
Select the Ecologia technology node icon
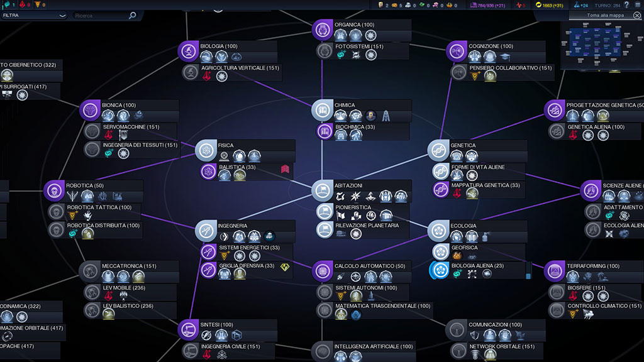coord(438,231)
